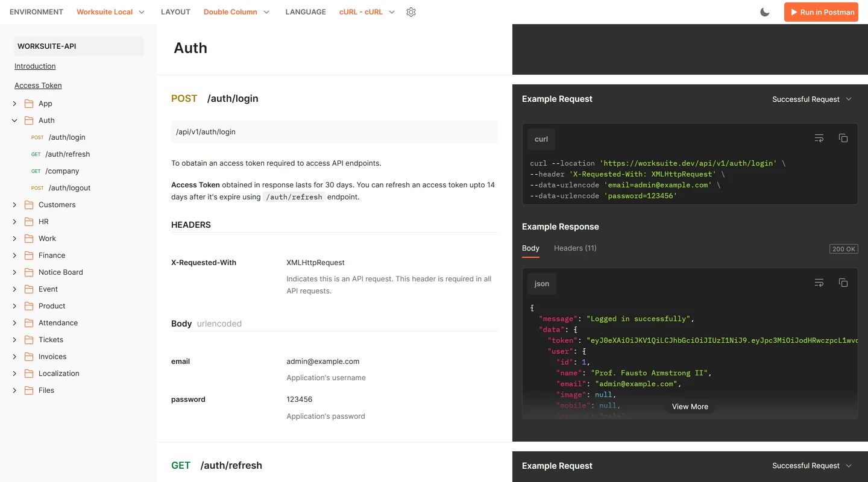Screen dimensions: 868x482
Task: Click the 200 OK status badge
Action: pos(844,249)
